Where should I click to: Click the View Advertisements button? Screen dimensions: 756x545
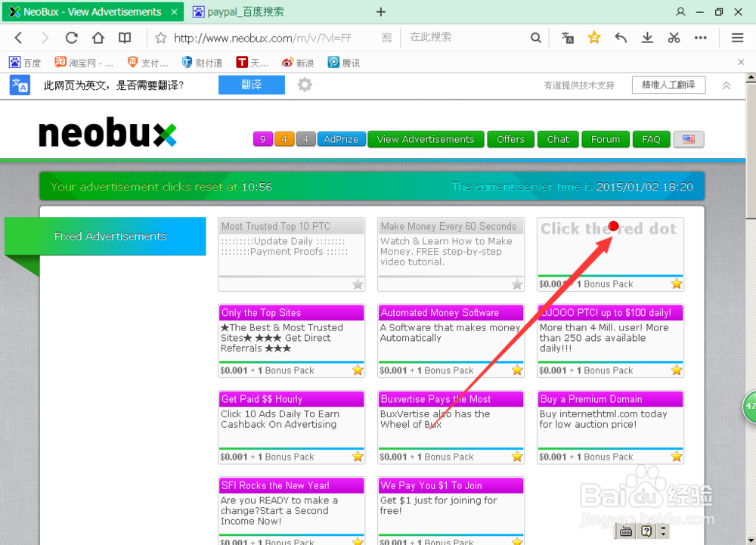(426, 139)
